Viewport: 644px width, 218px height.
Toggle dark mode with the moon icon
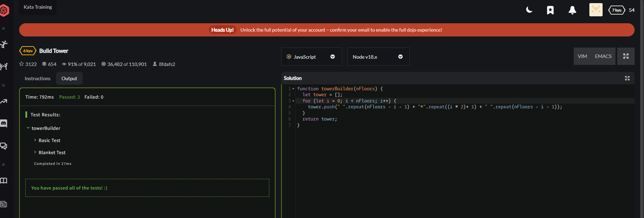(x=529, y=10)
